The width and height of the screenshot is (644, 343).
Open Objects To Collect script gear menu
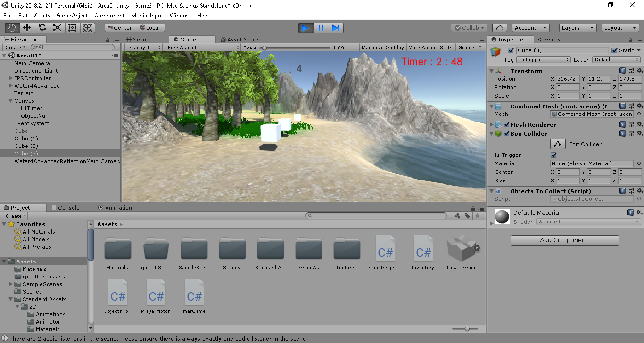(639, 191)
